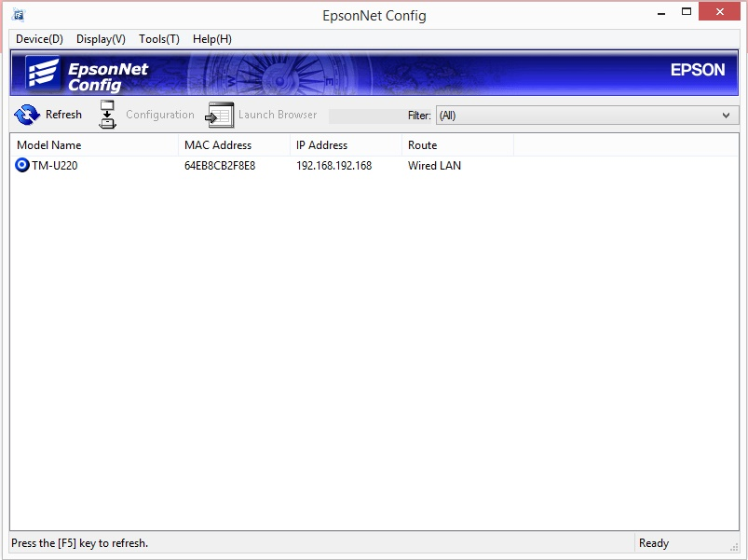This screenshot has width=748, height=560.
Task: Click the EPSON brand logo in the banner
Action: click(x=697, y=71)
